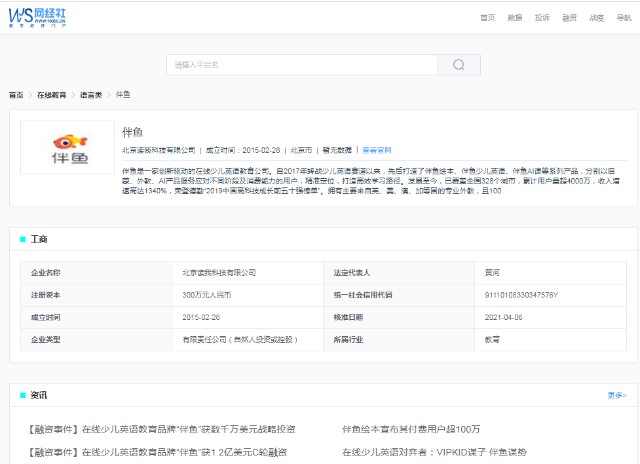640x464 pixels.
Task: Select the 企业名称 label cell
Action: (96, 273)
